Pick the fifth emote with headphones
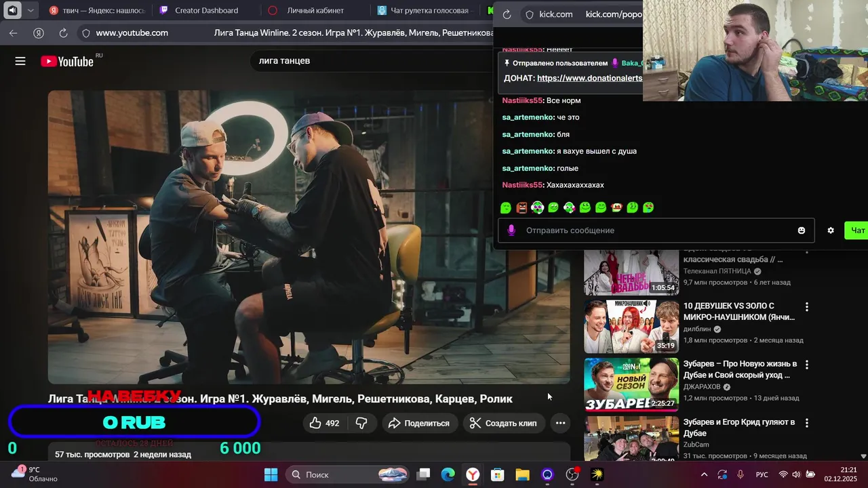Image resolution: width=868 pixels, height=488 pixels. 569,207
